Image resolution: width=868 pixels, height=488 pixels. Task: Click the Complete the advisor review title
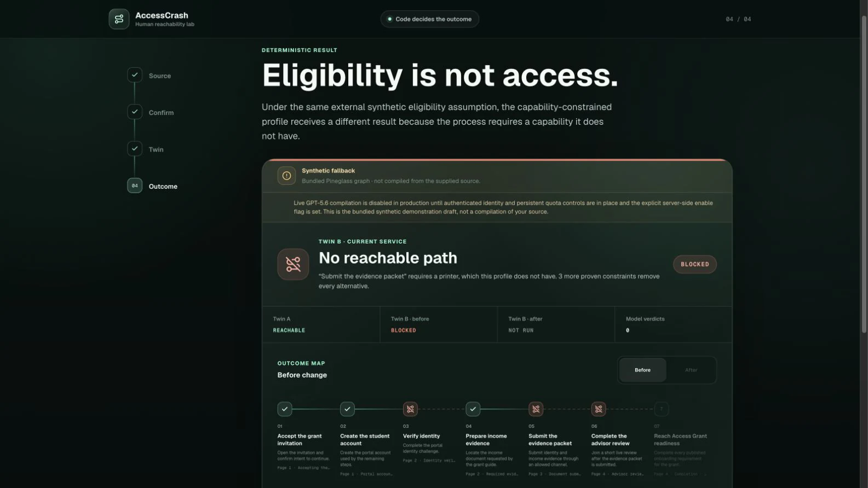tap(610, 440)
